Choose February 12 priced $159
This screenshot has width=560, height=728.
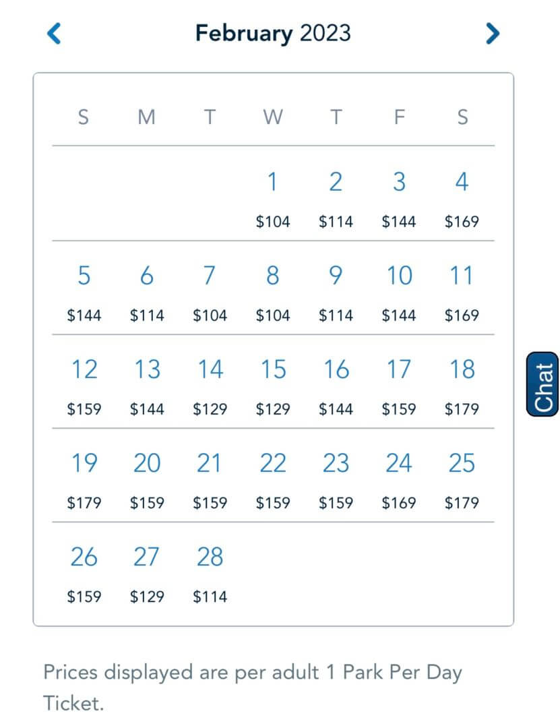[x=84, y=386]
